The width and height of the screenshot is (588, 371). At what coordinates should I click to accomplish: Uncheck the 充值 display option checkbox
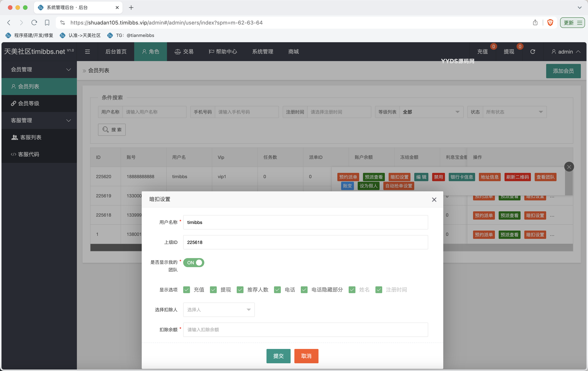(187, 290)
